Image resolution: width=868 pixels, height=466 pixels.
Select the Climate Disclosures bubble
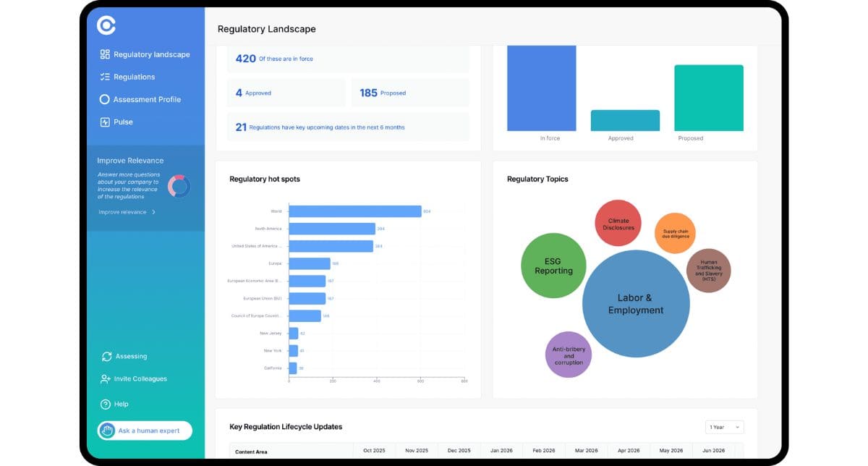[x=618, y=224]
